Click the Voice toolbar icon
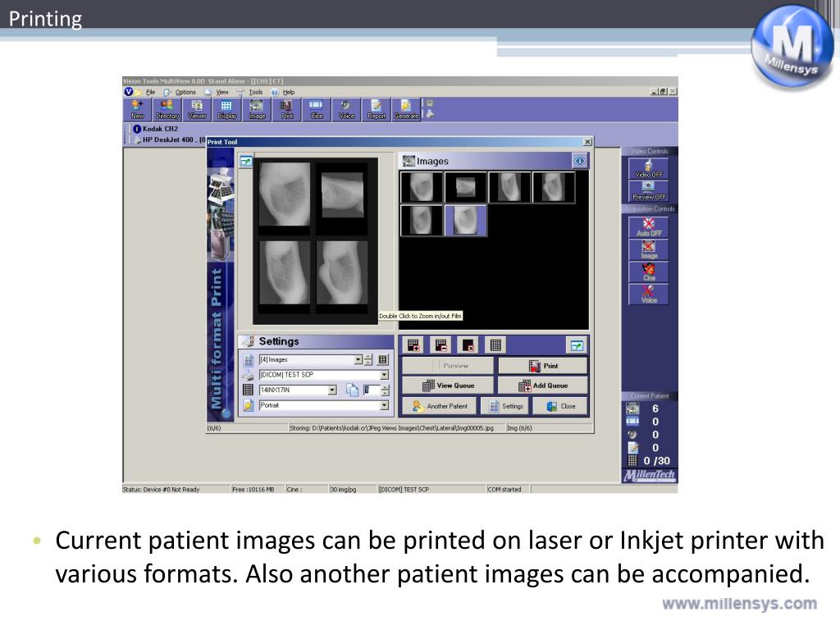This screenshot has width=840, height=630. (x=347, y=109)
